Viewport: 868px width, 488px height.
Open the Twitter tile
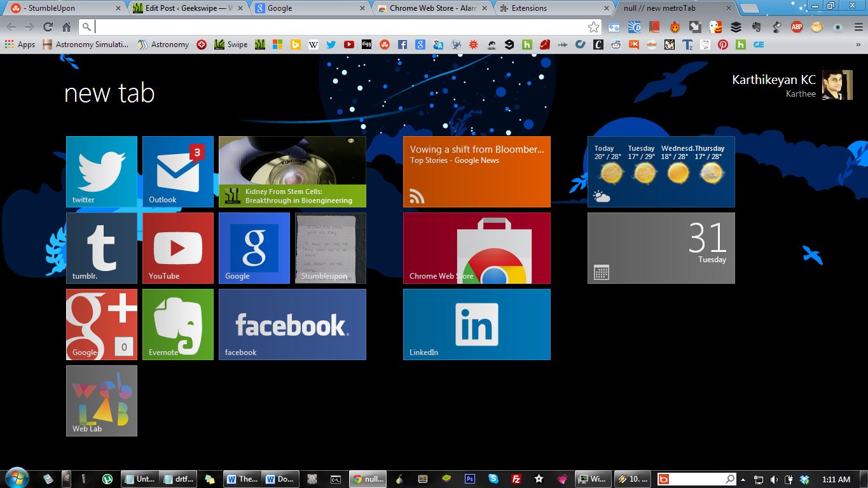click(x=102, y=172)
